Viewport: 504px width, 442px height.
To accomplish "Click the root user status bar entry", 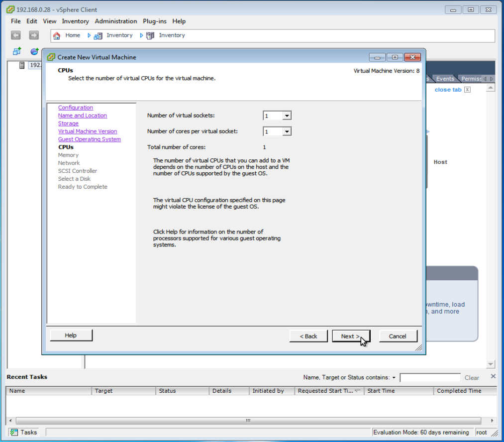I will pyautogui.click(x=482, y=433).
